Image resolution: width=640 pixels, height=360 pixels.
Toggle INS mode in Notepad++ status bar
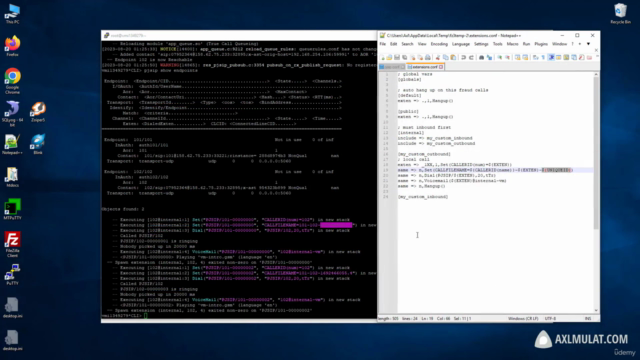[x=588, y=318]
